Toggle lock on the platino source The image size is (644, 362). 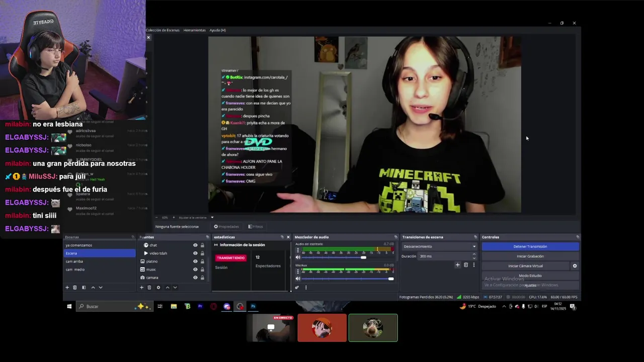tap(202, 261)
